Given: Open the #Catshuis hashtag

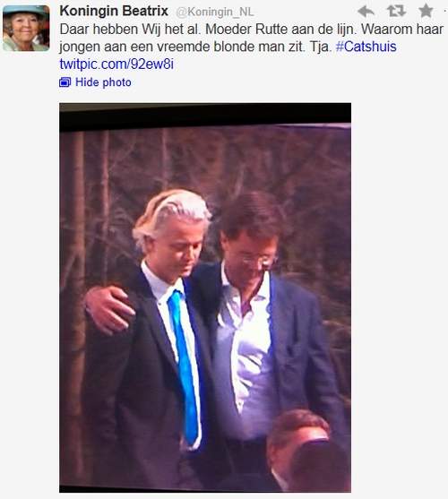Looking at the screenshot, I should 366,47.
